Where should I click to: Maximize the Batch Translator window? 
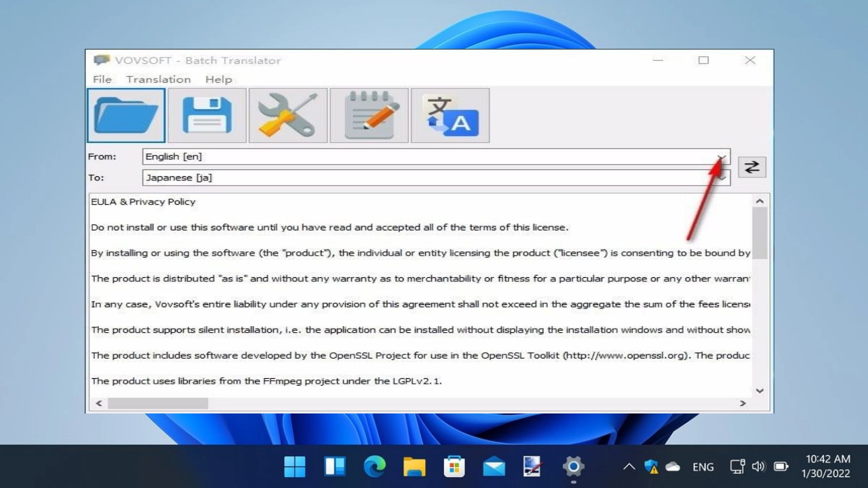pyautogui.click(x=703, y=60)
